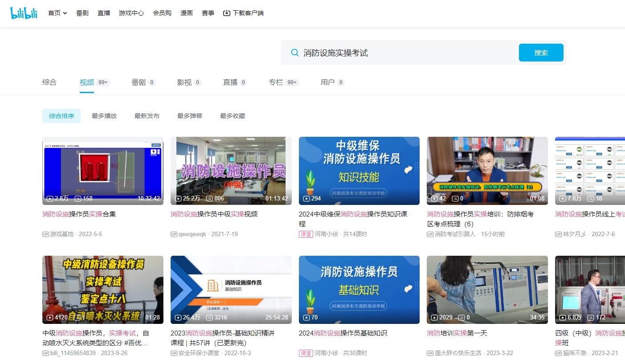Switch to the 综合 results tab
Viewport: 625px width, 364px height.
click(x=49, y=82)
